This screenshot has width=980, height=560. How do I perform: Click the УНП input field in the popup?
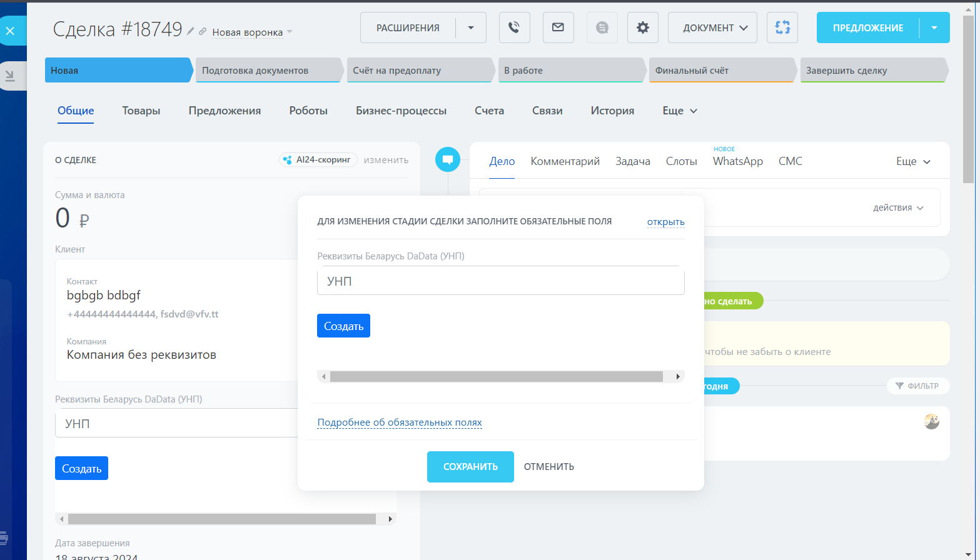coord(500,281)
